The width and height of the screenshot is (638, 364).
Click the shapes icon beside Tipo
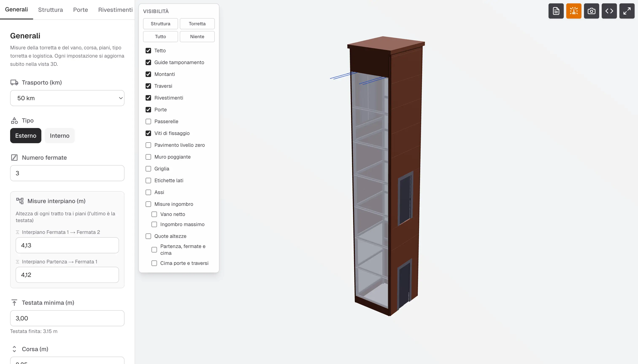[x=14, y=120]
